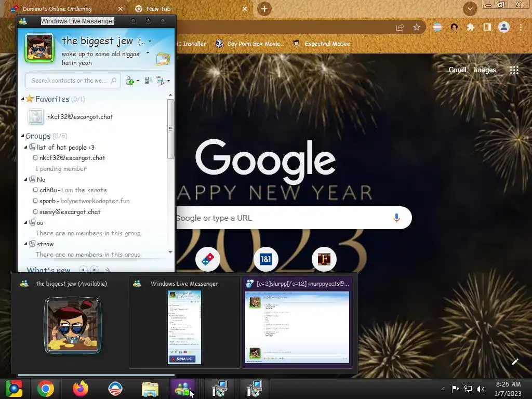Select the slurpp conversation taskbar preview
The height and width of the screenshot is (399, 532).
click(x=297, y=322)
